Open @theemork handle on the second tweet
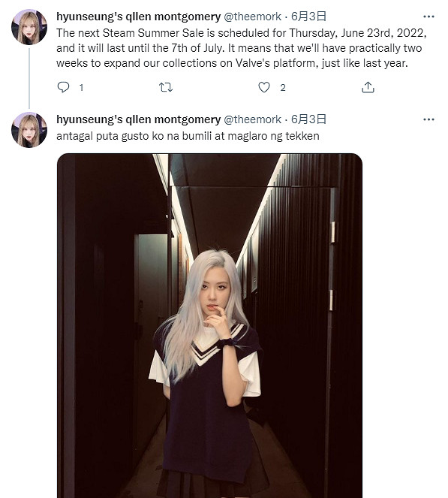Image resolution: width=448 pixels, height=498 pixels. (253, 119)
